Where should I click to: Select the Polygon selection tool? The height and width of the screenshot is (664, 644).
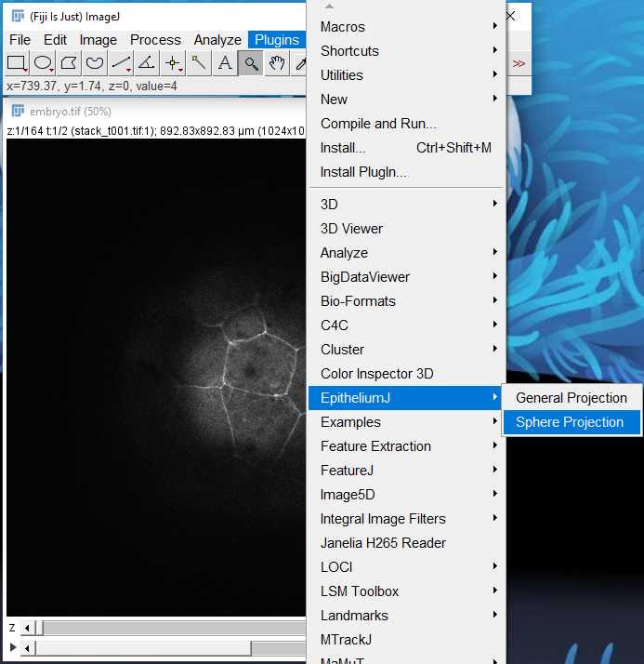tap(69, 63)
